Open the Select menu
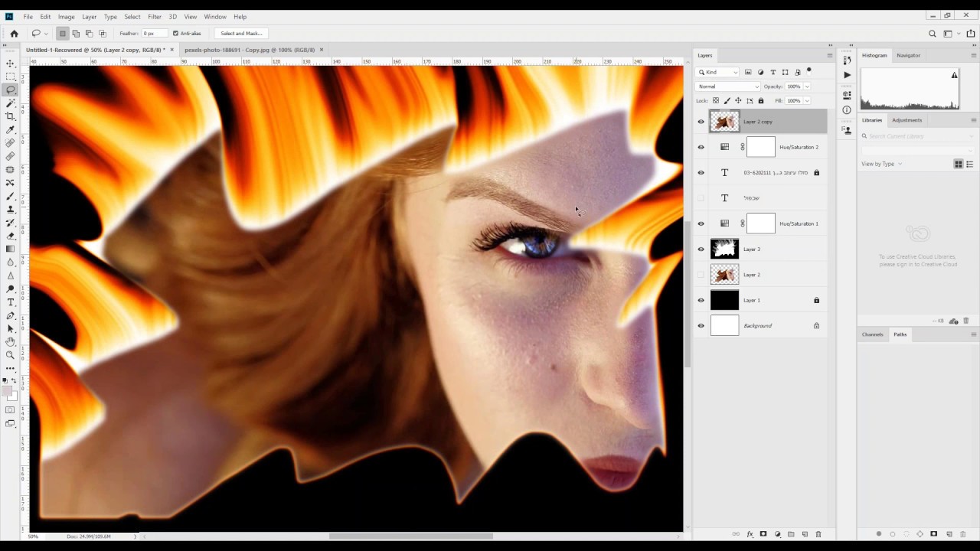 point(132,16)
